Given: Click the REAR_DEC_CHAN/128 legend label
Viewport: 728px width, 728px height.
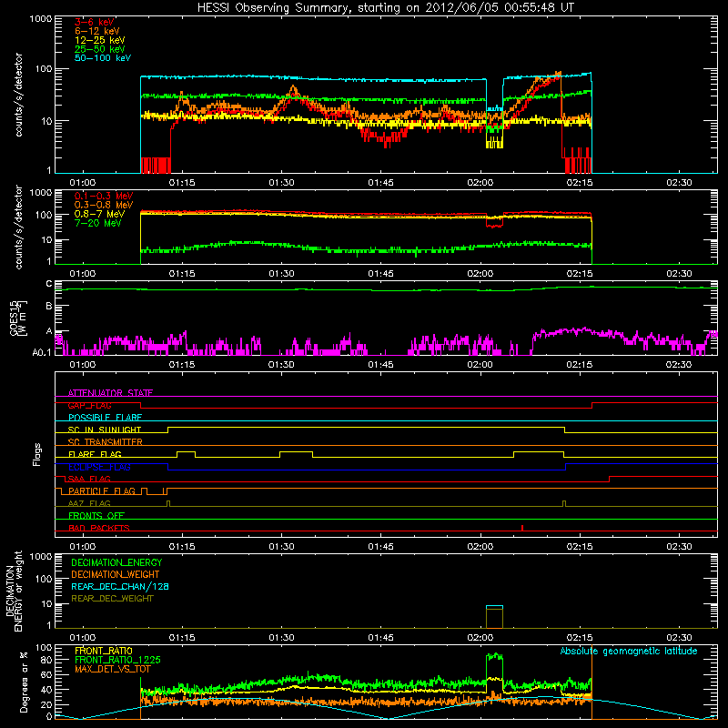Looking at the screenshot, I should pos(120,586).
